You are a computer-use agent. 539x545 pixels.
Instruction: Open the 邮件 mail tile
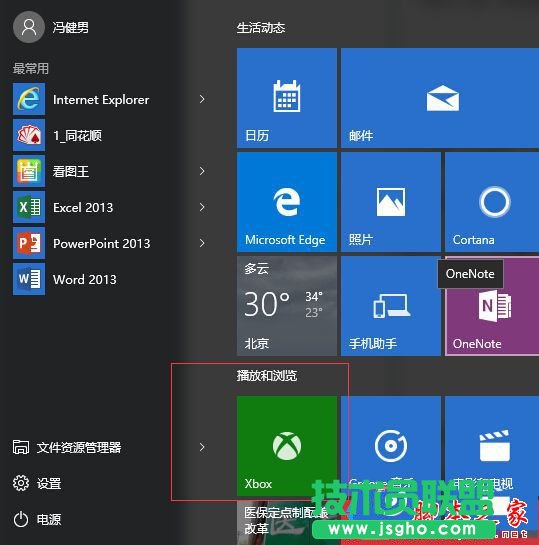tap(440, 98)
